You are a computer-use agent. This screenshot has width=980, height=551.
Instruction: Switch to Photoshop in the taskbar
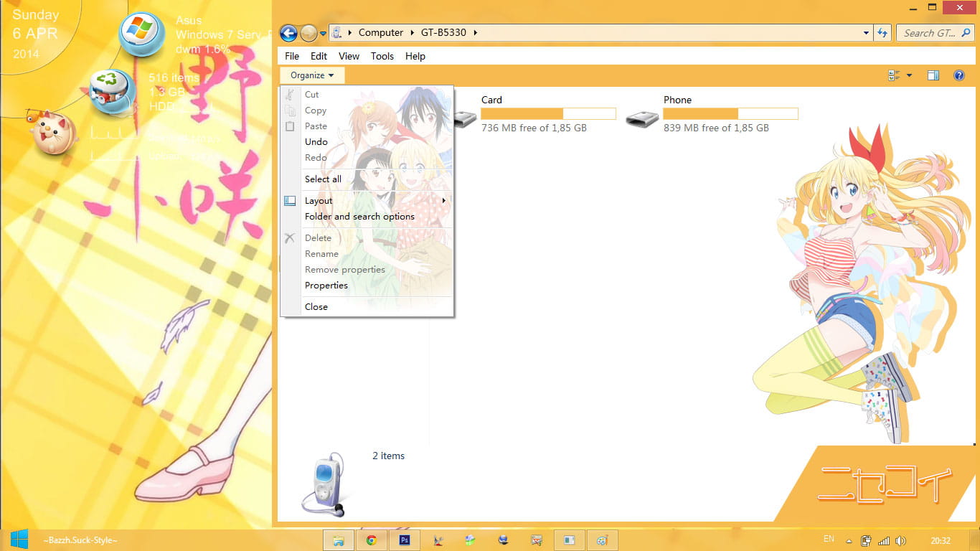[x=404, y=540]
